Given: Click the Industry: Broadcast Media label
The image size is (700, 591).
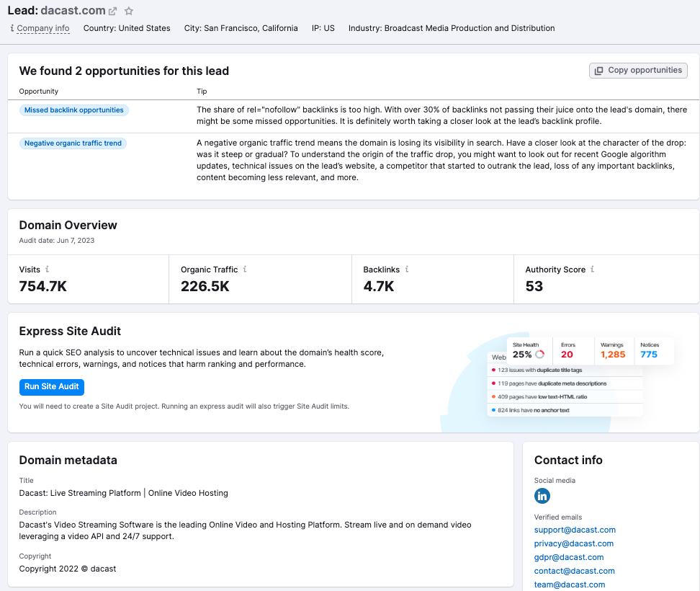Looking at the screenshot, I should 452,28.
